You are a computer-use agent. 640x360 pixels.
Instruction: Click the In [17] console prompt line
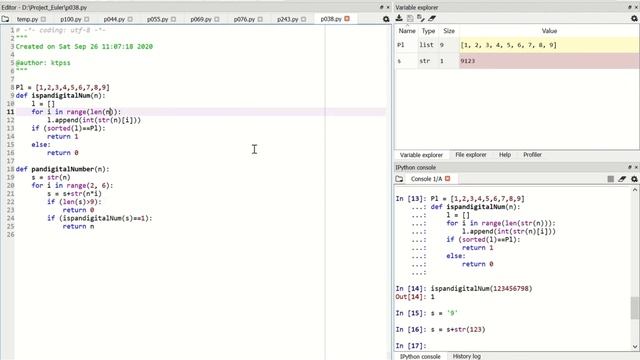pos(411,346)
